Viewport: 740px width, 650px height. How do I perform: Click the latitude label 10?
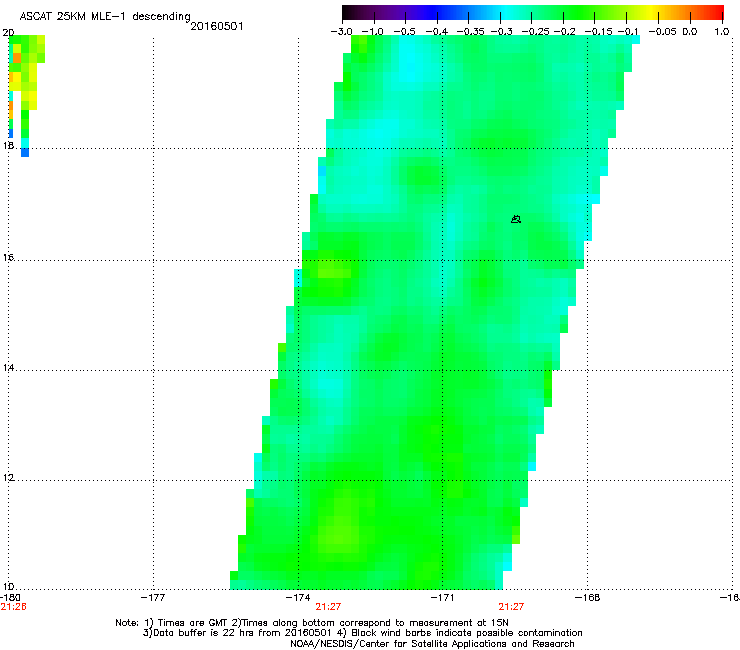pyautogui.click(x=8, y=587)
